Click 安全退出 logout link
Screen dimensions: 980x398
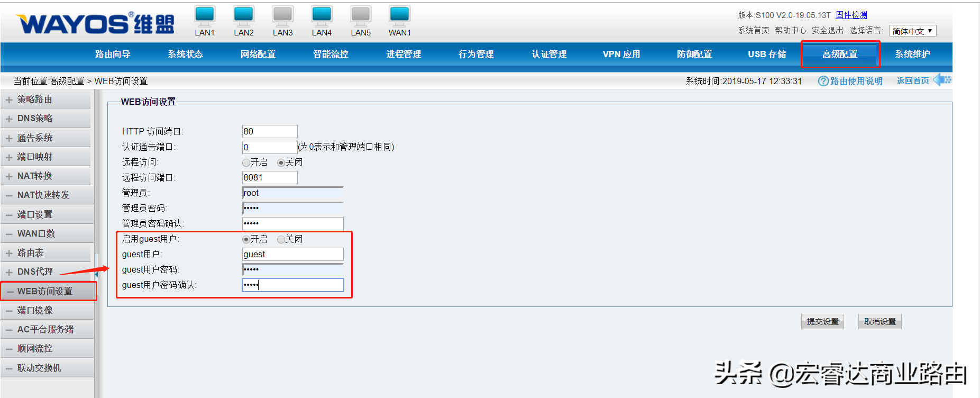coord(828,31)
